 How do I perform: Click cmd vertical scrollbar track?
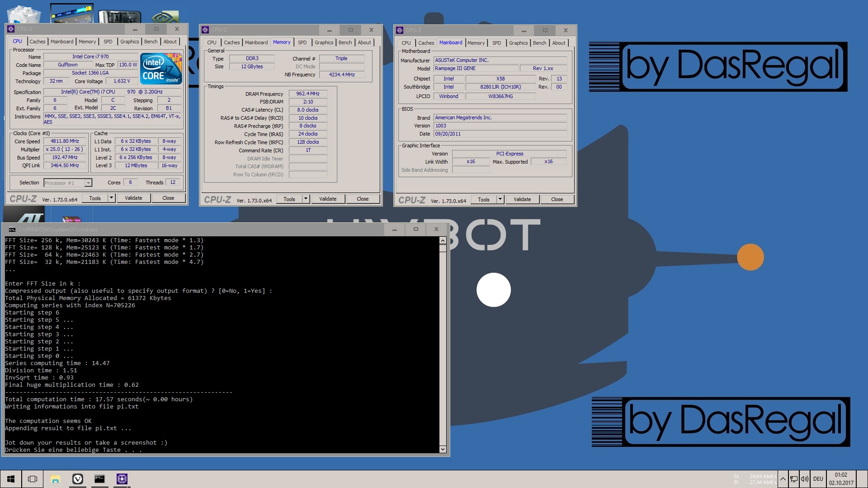click(443, 348)
